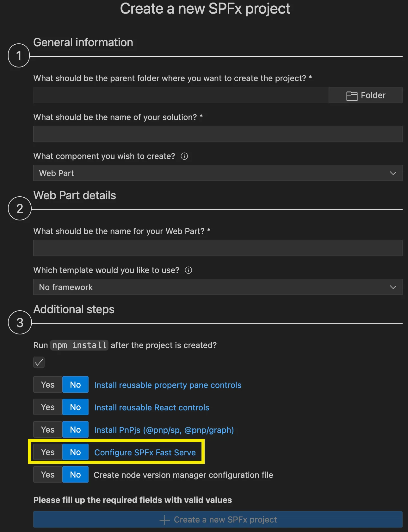The image size is (408, 532).
Task: Open Install reusable property pane controls link
Action: tap(168, 385)
